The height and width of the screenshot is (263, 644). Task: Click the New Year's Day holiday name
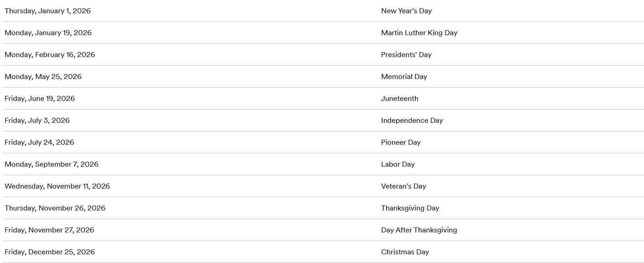tap(406, 11)
